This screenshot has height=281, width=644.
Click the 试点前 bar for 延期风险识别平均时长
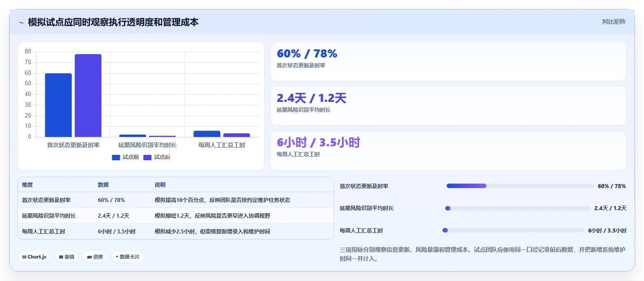(133, 136)
